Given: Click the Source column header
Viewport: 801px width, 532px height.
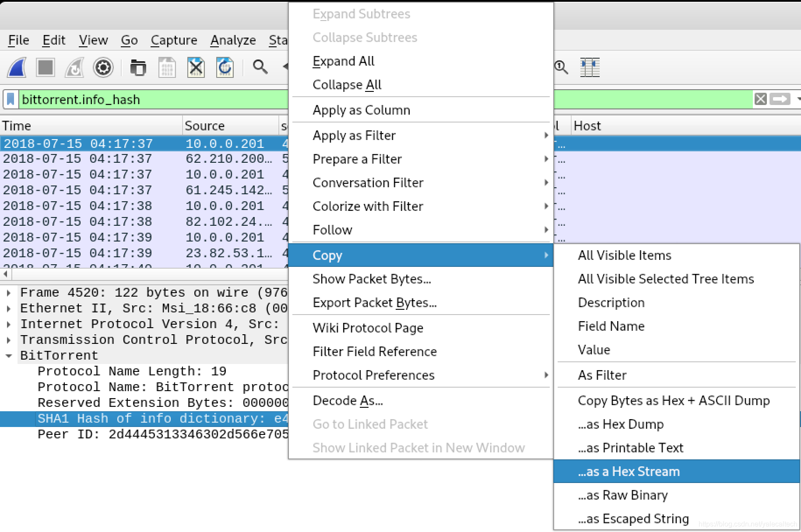Looking at the screenshot, I should point(231,126).
